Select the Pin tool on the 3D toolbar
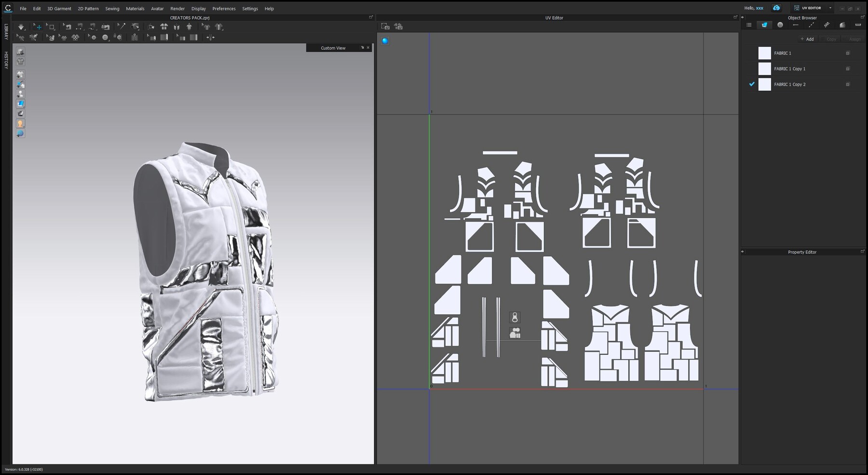 (x=122, y=27)
